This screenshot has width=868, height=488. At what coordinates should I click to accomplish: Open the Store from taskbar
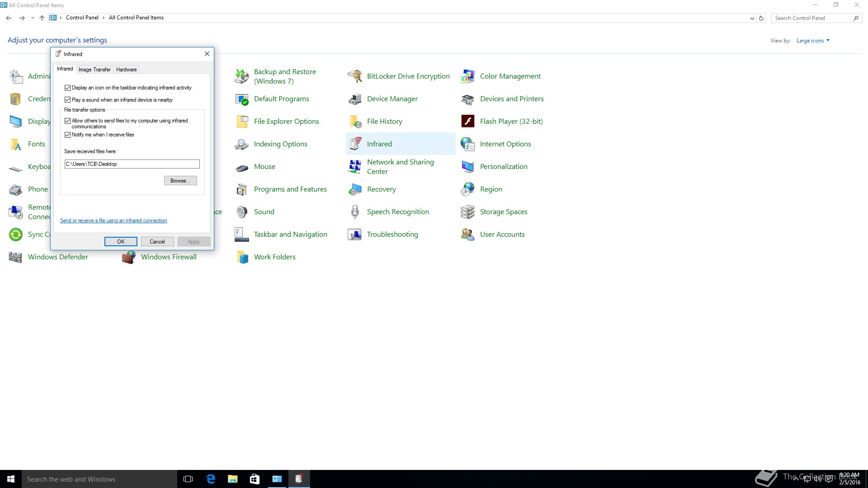(x=255, y=479)
